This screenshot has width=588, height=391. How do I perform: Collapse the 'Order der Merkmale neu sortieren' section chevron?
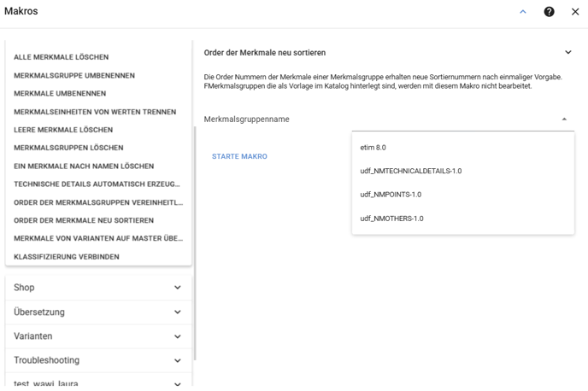pos(568,52)
